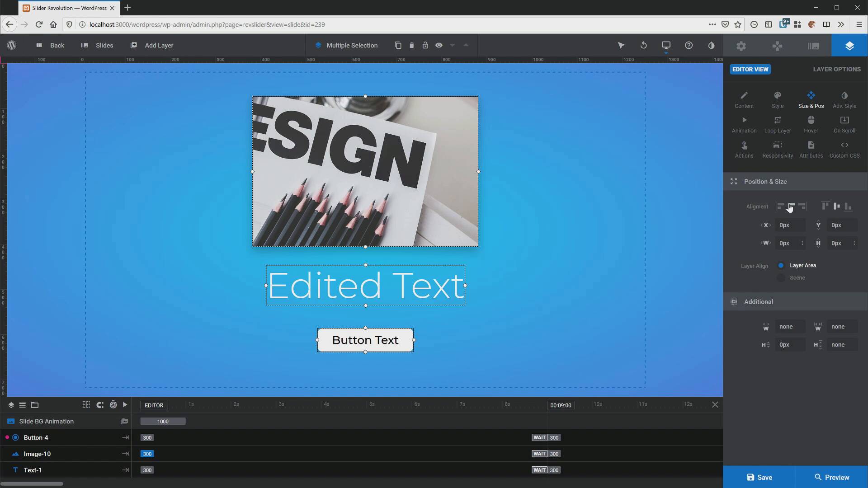Click the undo arrow in the toolbar
This screenshot has width=868, height=488.
click(643, 45)
